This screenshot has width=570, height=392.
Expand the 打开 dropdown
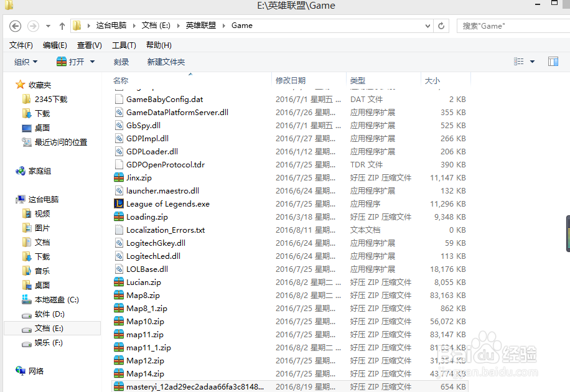point(75,61)
